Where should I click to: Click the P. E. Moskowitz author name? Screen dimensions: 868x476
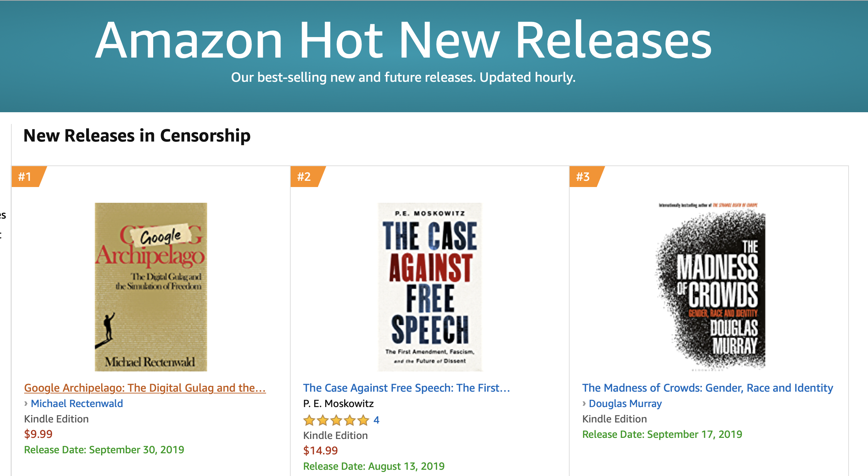click(x=338, y=403)
